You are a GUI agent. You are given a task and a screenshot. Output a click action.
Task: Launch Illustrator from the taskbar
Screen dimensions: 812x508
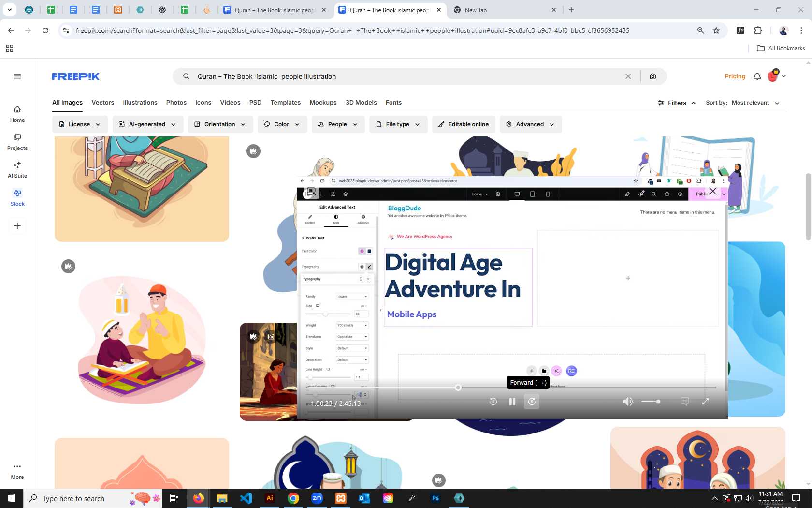click(270, 498)
